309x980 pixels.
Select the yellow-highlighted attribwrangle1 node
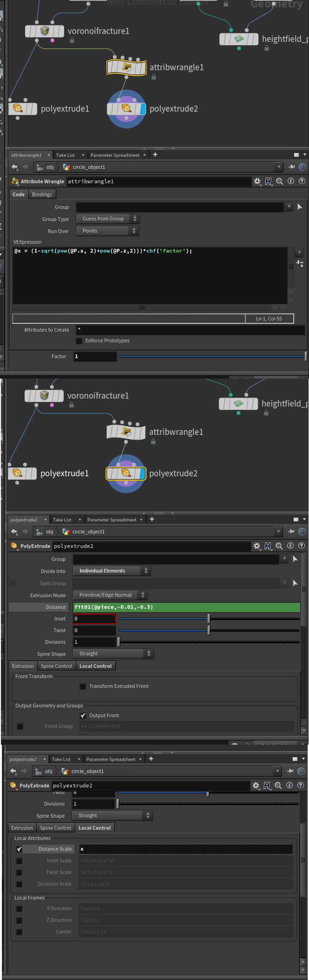[x=126, y=67]
